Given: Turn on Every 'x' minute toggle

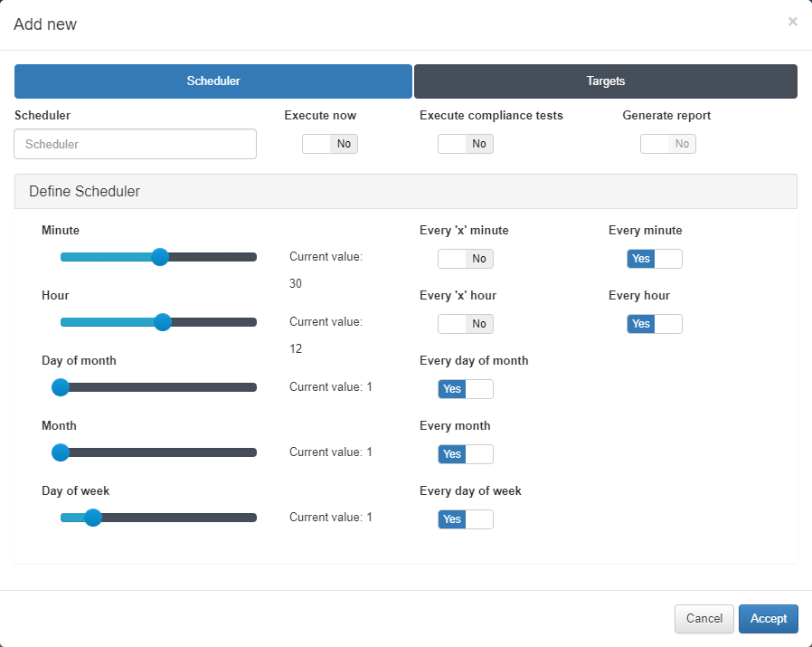Looking at the screenshot, I should pos(466,259).
